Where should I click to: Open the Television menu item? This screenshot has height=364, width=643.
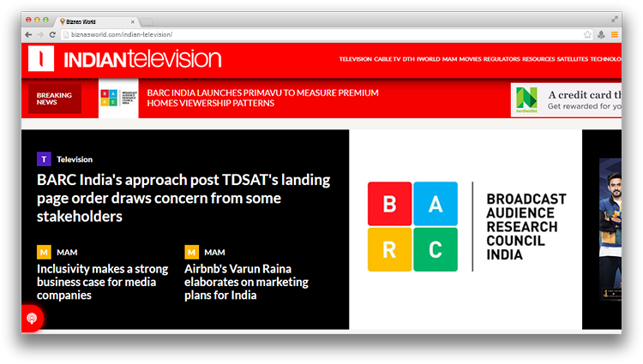tap(355, 59)
